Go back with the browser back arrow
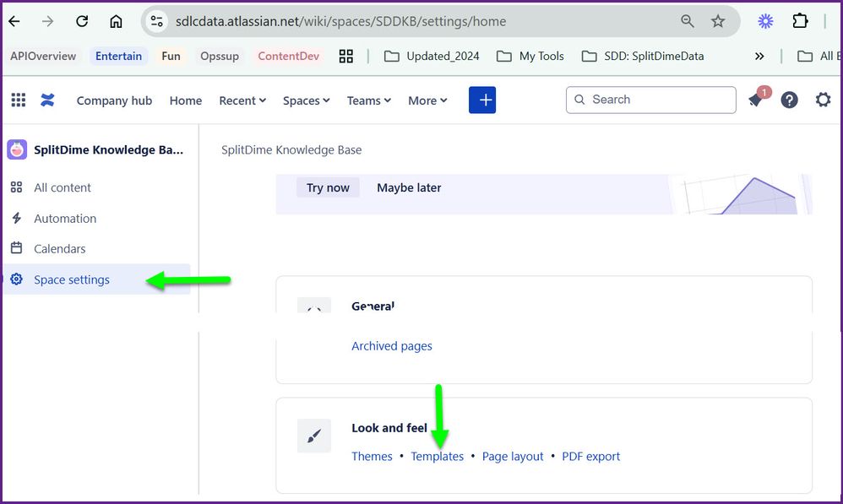This screenshot has width=843, height=504. 14,21
